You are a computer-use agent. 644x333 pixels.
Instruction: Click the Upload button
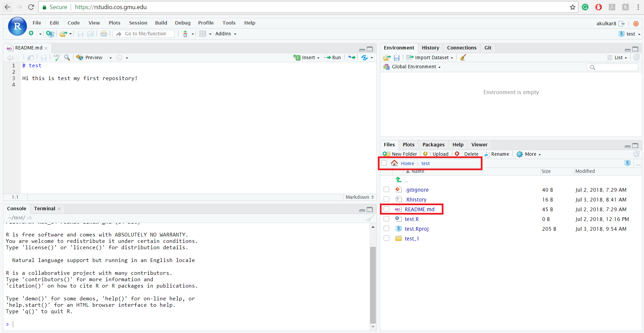pos(436,154)
